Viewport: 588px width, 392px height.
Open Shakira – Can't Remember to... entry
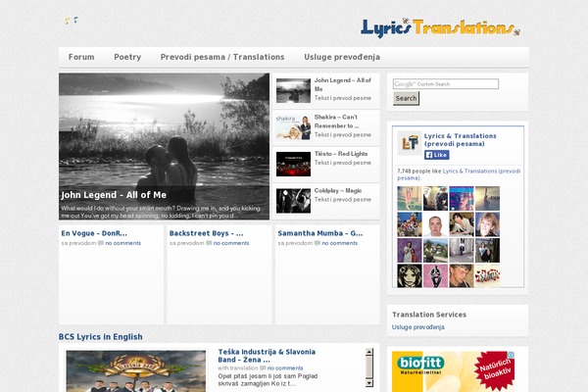(336, 122)
